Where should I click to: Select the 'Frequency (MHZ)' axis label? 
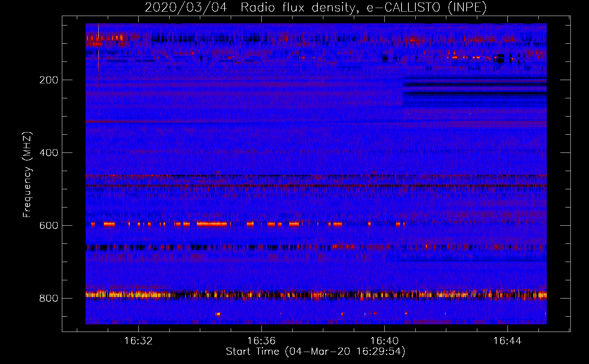tap(27, 175)
